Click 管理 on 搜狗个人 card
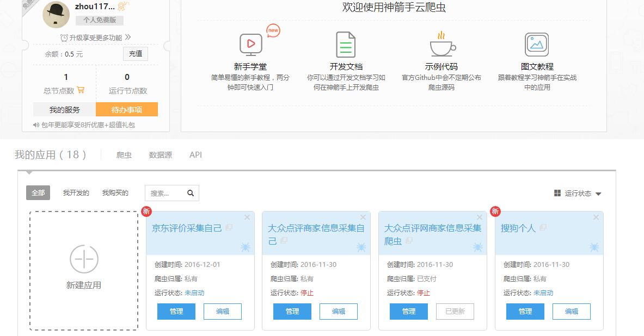 coord(525,312)
